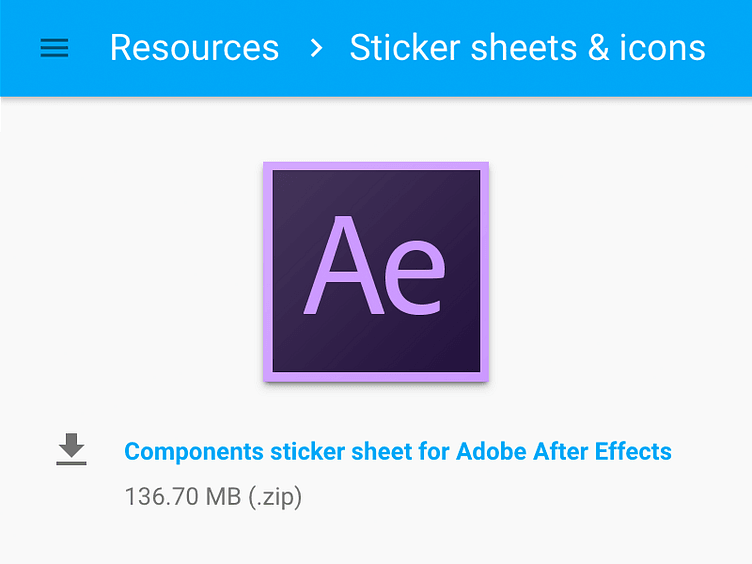This screenshot has height=564, width=752.
Task: Click "Adobe After Effects" in the download link
Action: (x=564, y=451)
